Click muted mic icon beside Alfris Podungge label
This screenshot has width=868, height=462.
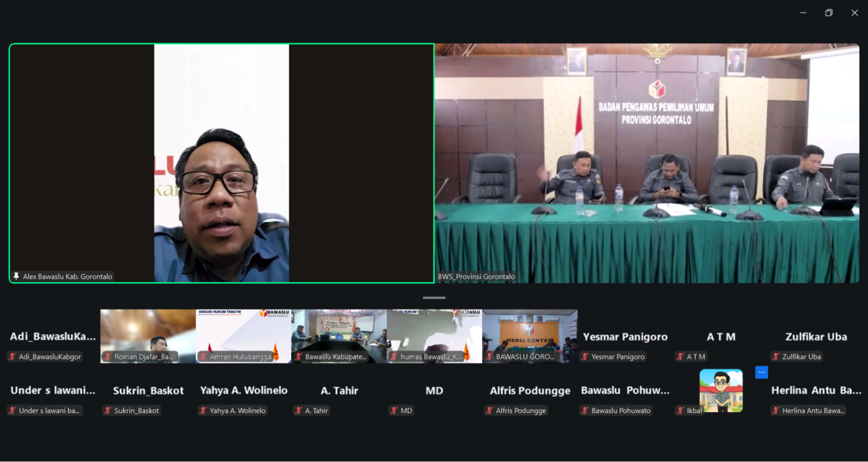[x=489, y=411]
